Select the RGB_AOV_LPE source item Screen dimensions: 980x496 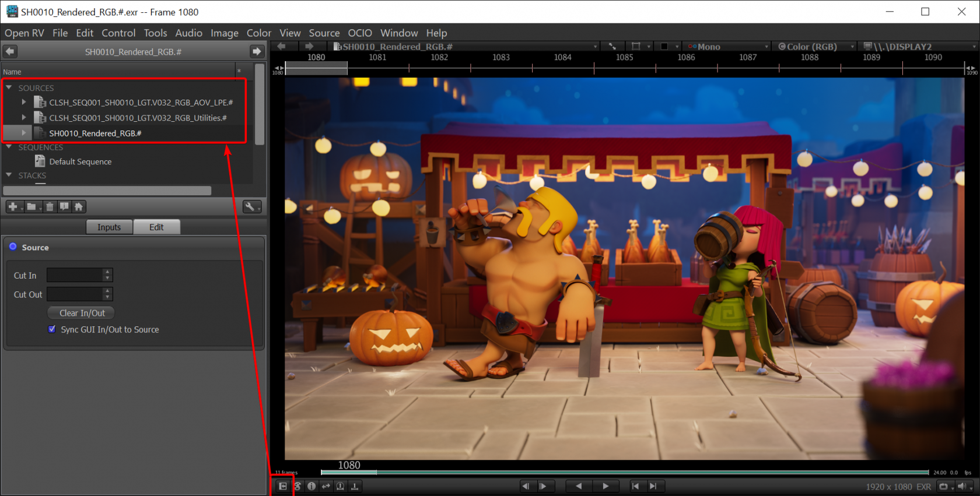coord(141,103)
